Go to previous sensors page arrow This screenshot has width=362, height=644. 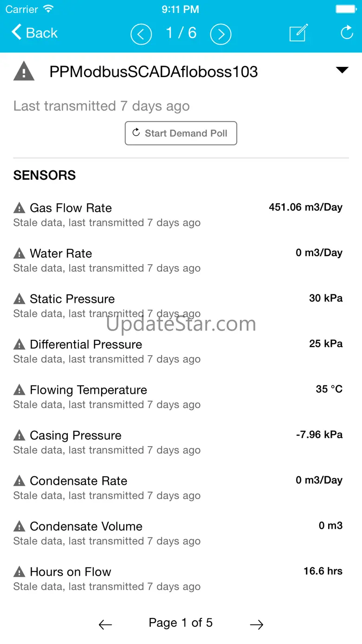105,625
